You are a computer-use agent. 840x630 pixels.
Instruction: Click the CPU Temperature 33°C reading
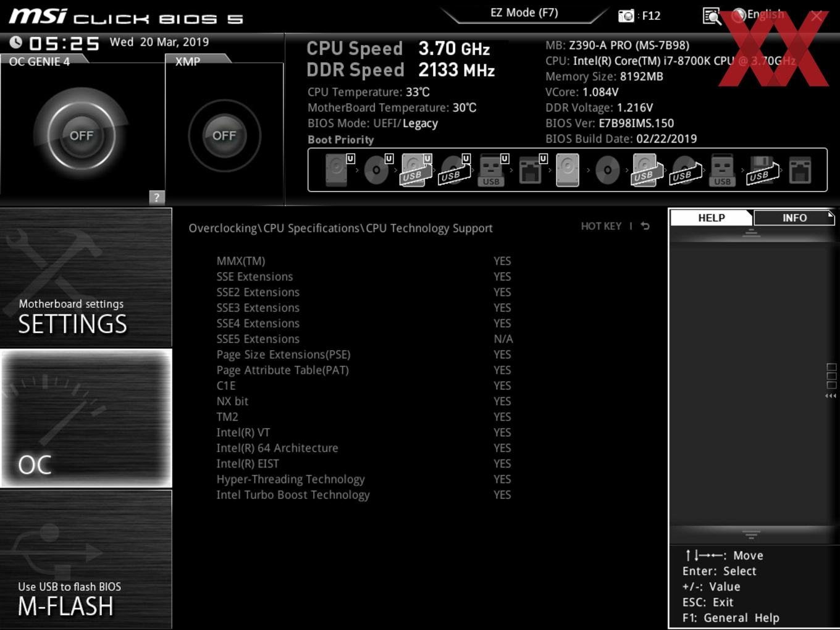coord(369,92)
